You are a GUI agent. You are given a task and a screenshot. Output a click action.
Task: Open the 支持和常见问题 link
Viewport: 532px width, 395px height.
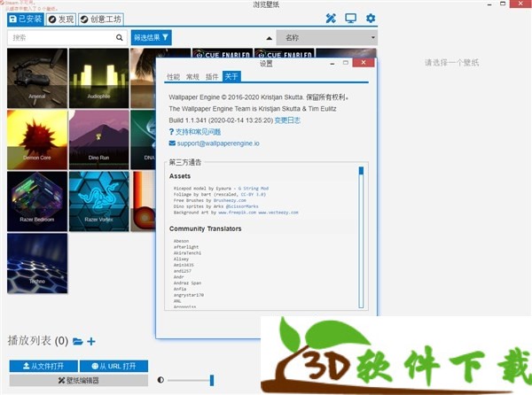point(198,132)
